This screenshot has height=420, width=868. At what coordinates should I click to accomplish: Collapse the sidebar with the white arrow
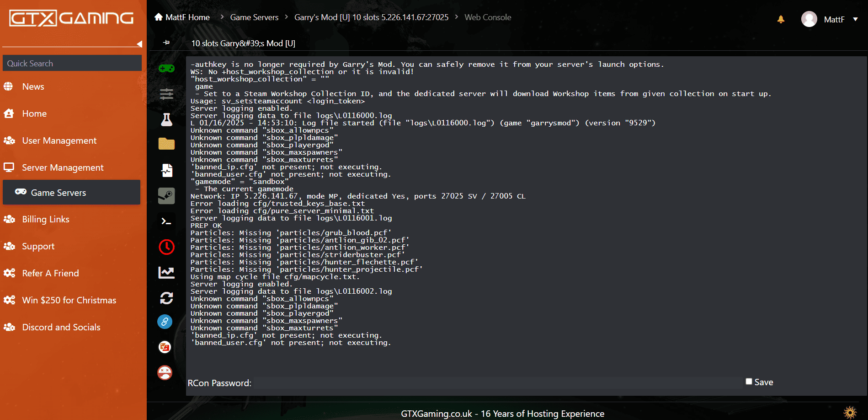point(139,44)
